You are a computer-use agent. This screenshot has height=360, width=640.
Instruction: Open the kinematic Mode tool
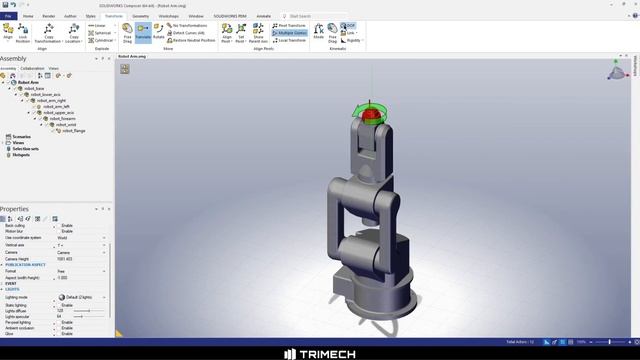point(318,32)
